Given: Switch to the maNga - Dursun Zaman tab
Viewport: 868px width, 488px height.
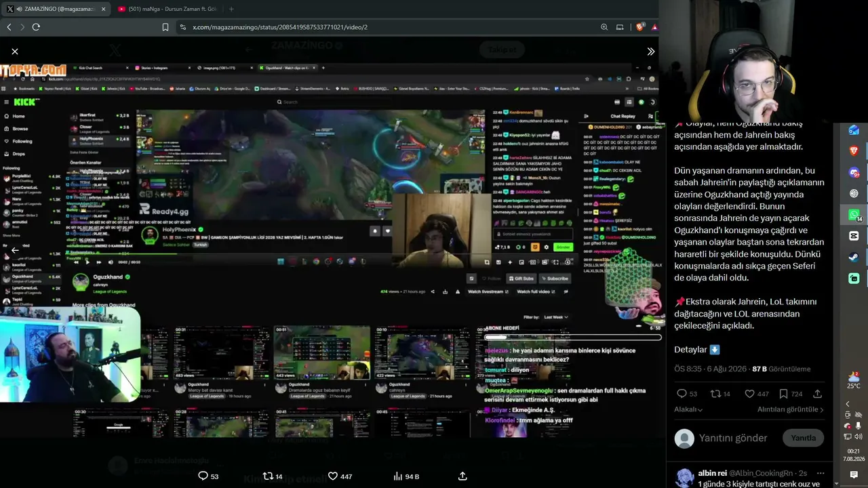Looking at the screenshot, I should coord(170,9).
